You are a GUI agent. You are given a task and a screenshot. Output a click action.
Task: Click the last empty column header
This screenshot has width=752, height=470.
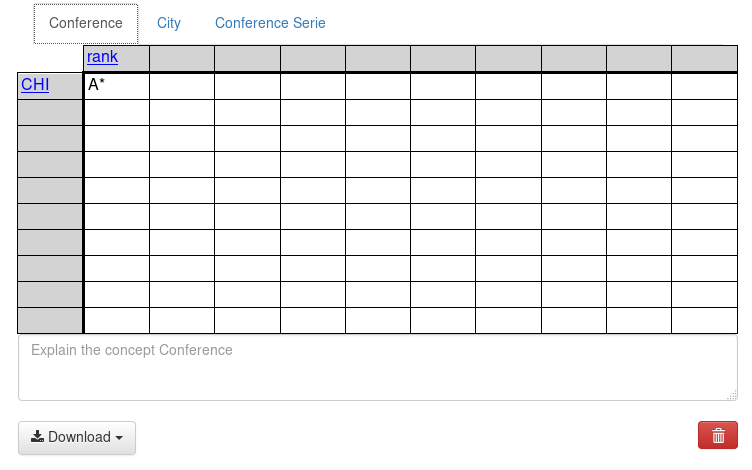(704, 58)
